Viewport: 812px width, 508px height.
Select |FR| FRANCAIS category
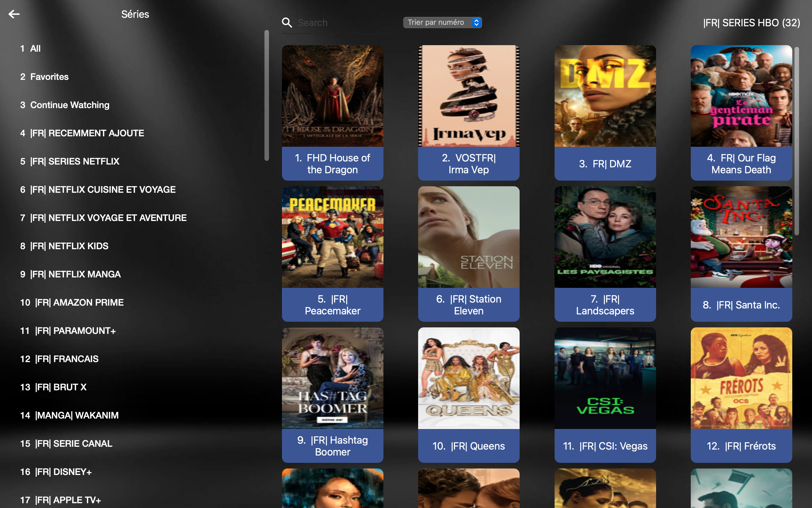(59, 359)
